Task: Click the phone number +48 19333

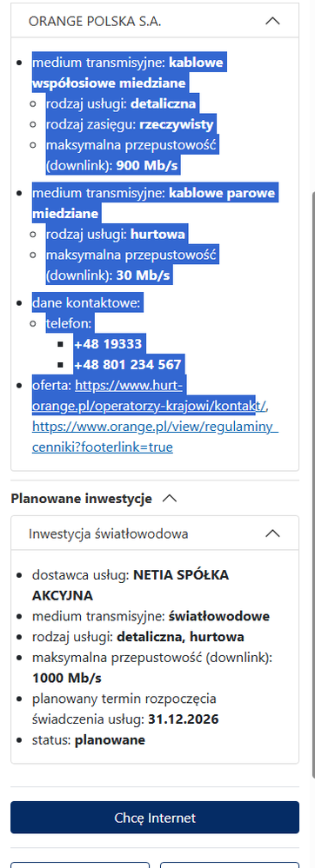Action: click(108, 344)
